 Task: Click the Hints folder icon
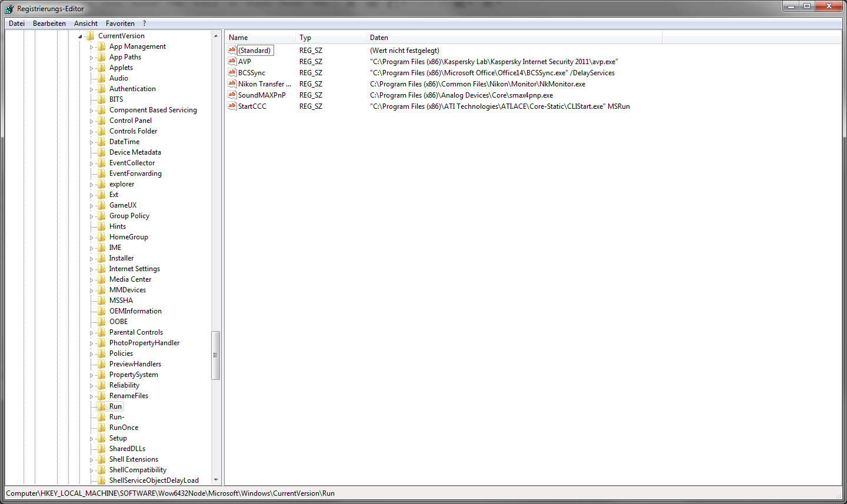click(x=102, y=226)
